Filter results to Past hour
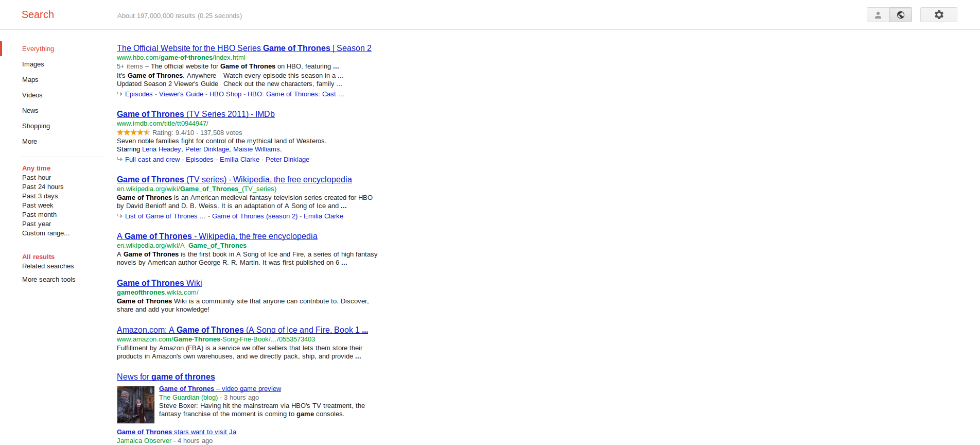980x445 pixels. click(37, 178)
